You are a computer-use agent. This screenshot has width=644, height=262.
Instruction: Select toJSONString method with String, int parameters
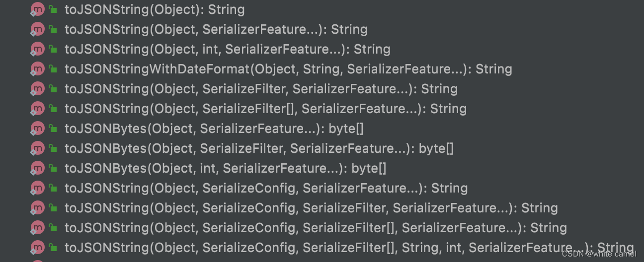(x=349, y=248)
